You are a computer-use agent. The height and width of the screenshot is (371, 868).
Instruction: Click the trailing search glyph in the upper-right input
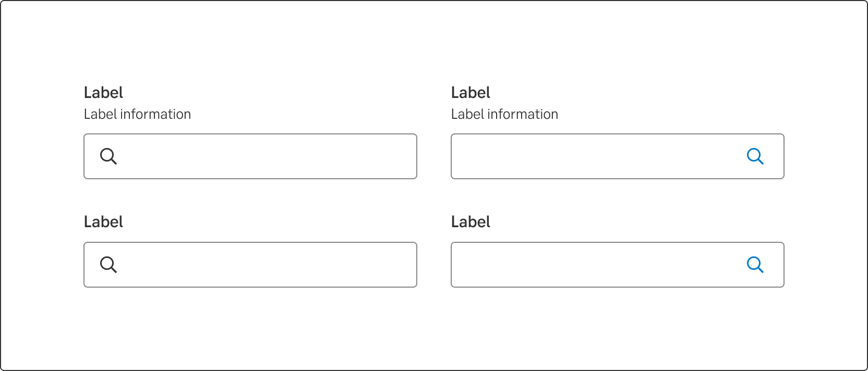pos(755,156)
